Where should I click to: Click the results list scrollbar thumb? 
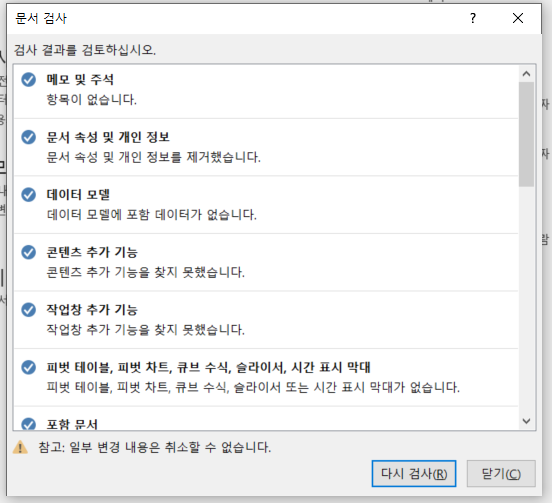(527, 134)
